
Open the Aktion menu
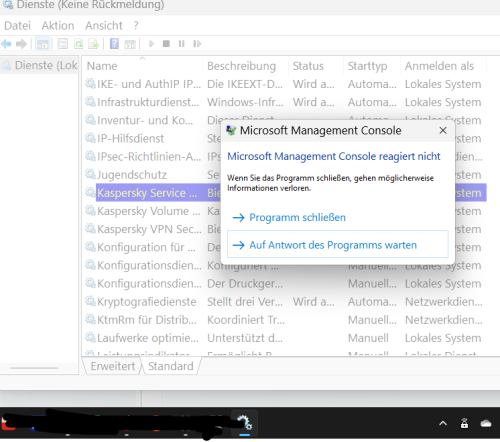coord(58,26)
